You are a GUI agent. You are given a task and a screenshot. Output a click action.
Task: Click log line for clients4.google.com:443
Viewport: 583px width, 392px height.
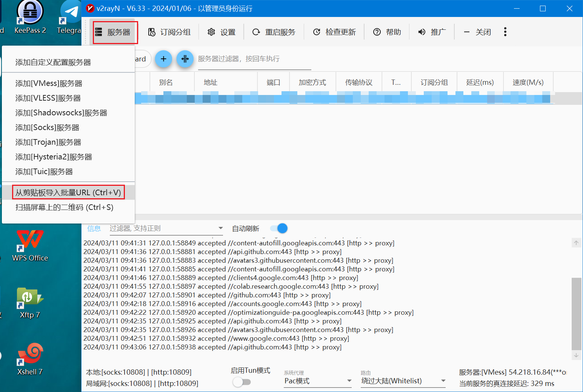(x=221, y=278)
